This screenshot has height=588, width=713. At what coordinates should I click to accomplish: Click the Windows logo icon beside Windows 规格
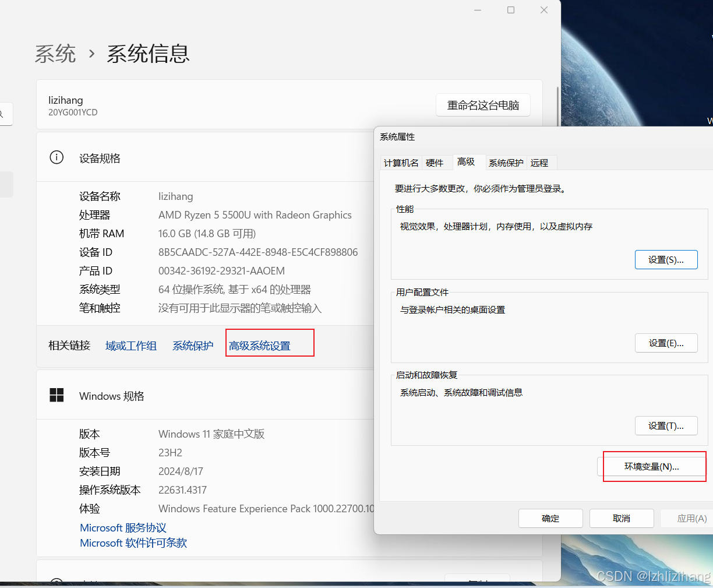coord(57,396)
